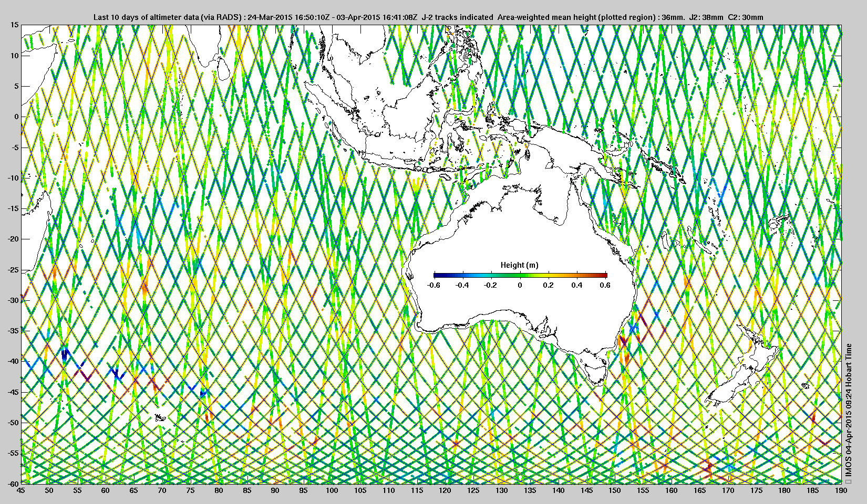Screen dimensions: 867x504
Task: Click latitude axis tick "-5"
Action: point(16,148)
